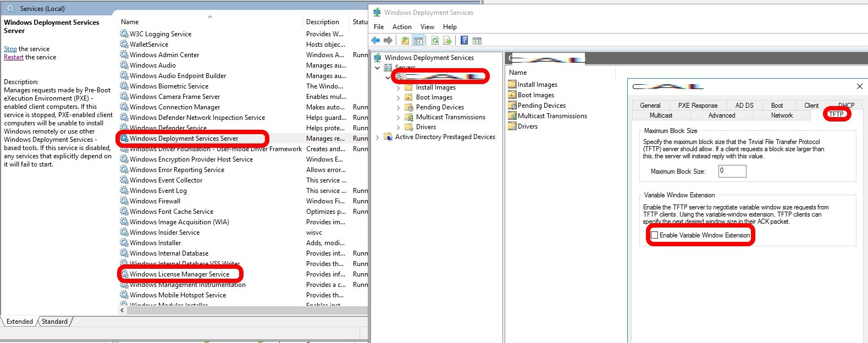Expand Active Directory Prestaged Devices node
Image resolution: width=868 pixels, height=343 pixels.
point(378,137)
